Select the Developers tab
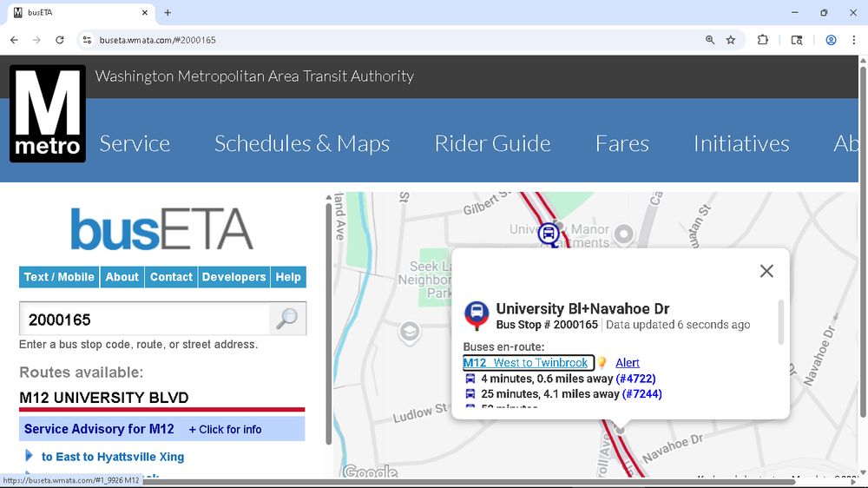The image size is (868, 488). [x=233, y=277]
